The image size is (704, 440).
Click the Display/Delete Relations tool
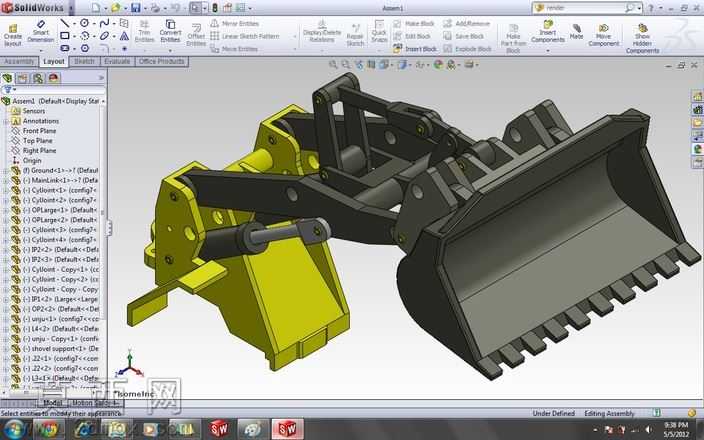[322, 31]
